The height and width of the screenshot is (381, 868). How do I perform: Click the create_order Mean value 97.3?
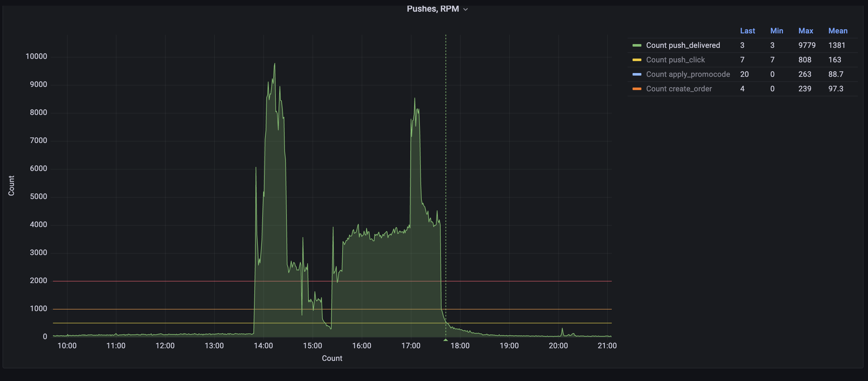point(836,88)
